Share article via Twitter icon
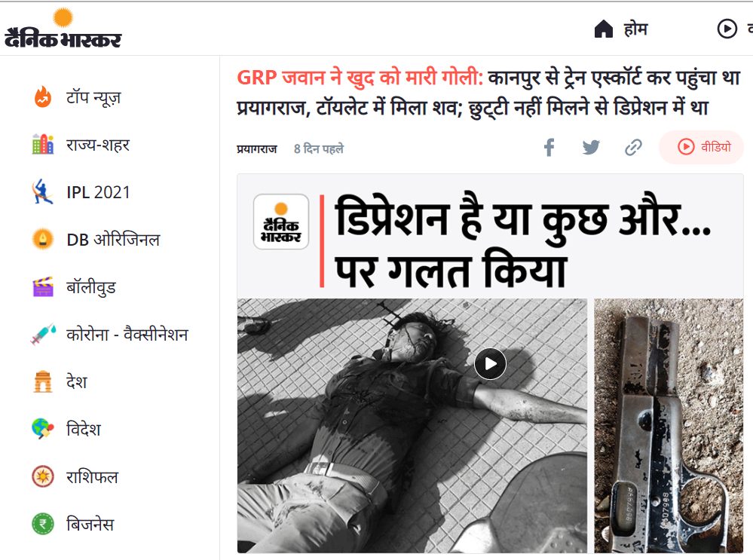The width and height of the screenshot is (753, 560). pos(591,147)
